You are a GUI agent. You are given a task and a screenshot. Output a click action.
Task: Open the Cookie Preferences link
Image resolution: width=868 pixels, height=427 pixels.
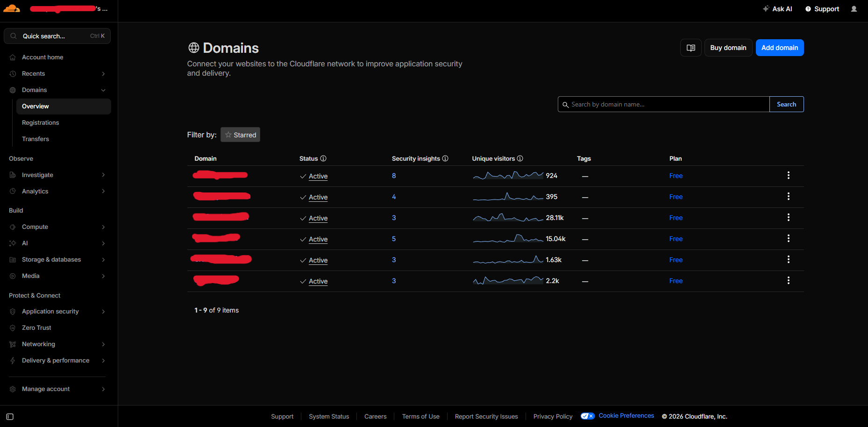coord(626,416)
